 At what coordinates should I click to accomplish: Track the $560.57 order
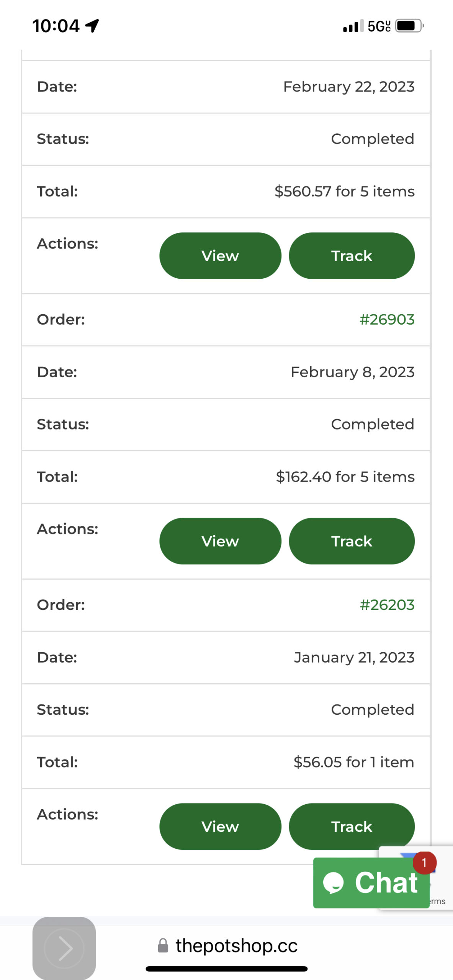click(352, 256)
